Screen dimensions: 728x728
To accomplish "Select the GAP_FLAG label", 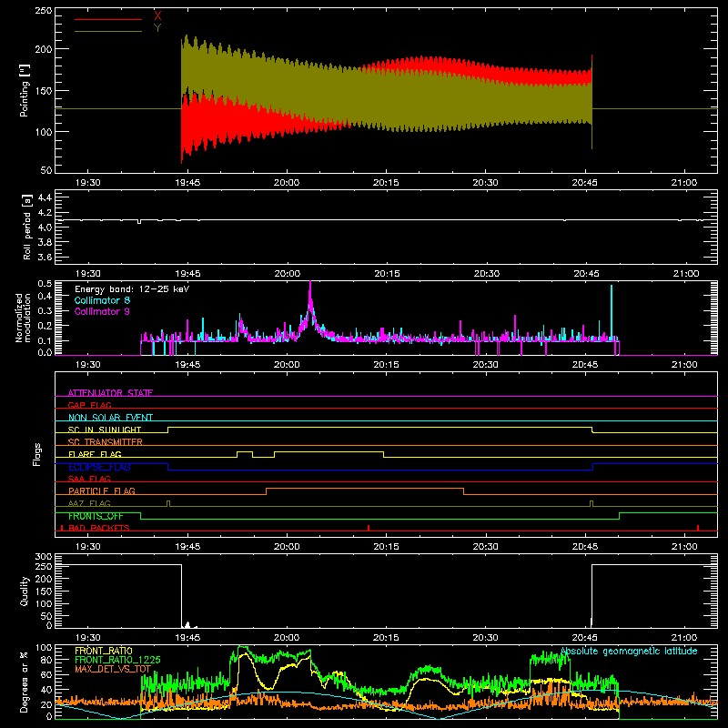I will 89,405.
